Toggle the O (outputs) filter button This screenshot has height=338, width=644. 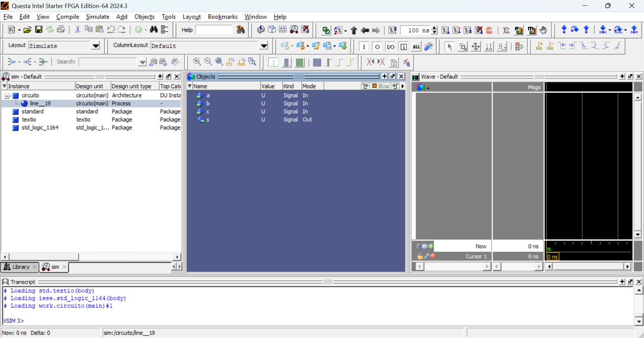tap(377, 47)
